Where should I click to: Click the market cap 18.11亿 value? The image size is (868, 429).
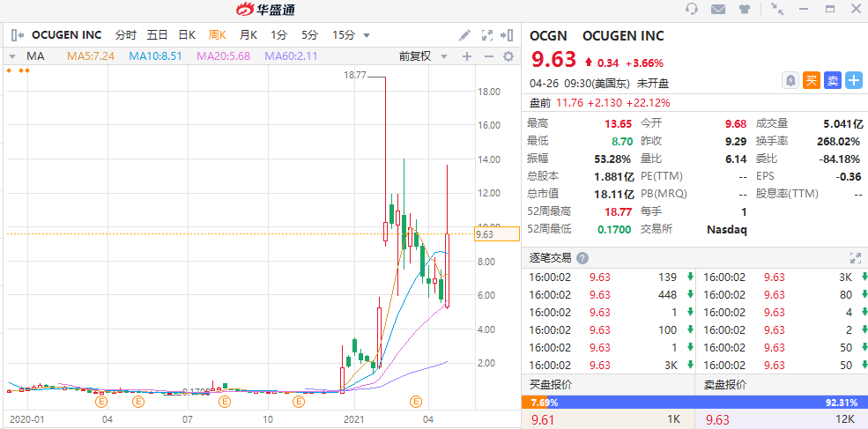click(x=612, y=194)
